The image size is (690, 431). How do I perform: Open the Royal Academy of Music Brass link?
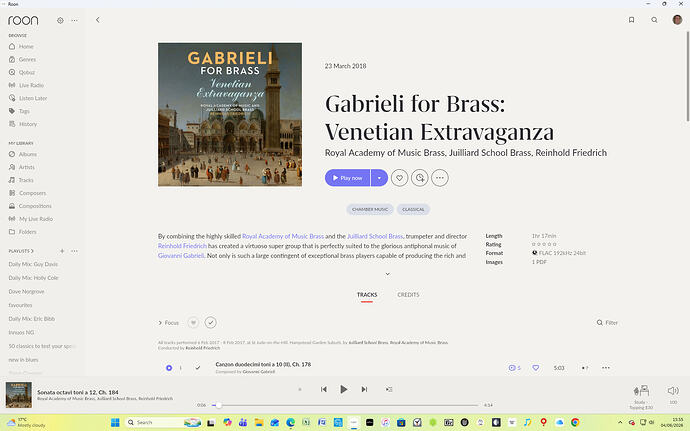click(x=283, y=236)
